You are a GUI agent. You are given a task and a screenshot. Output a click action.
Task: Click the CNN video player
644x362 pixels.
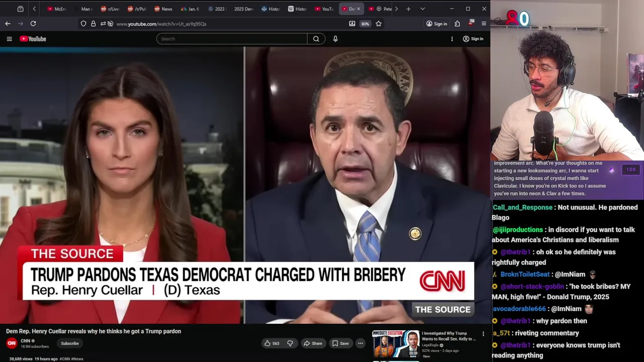tap(245, 186)
